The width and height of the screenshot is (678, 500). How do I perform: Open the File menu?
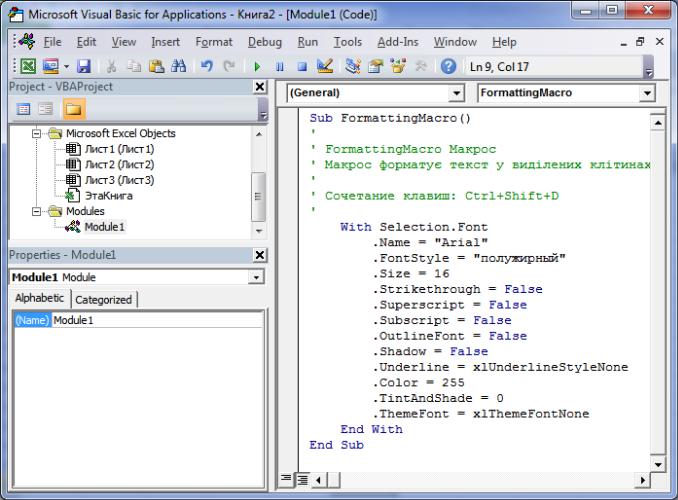pos(52,42)
